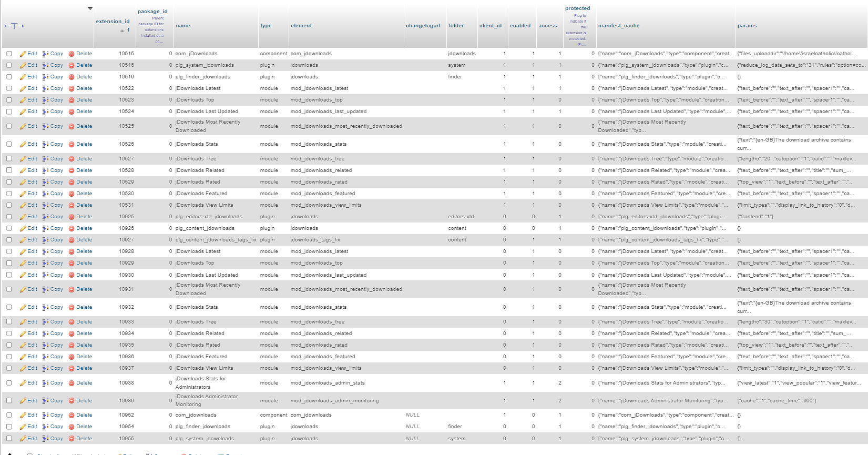Tick the checkbox for row 10531
868x455 pixels.
9,205
